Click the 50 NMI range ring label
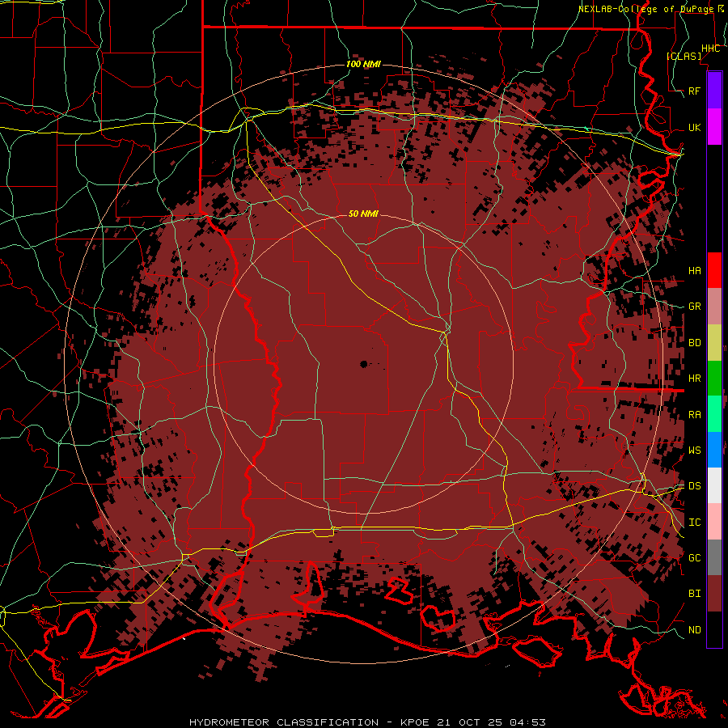The width and height of the screenshot is (728, 728). coord(363,214)
